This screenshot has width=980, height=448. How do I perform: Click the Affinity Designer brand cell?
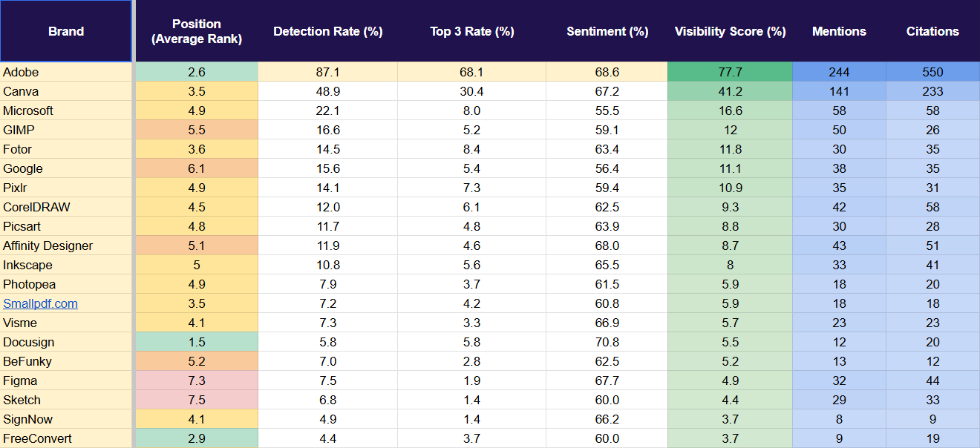(66, 246)
